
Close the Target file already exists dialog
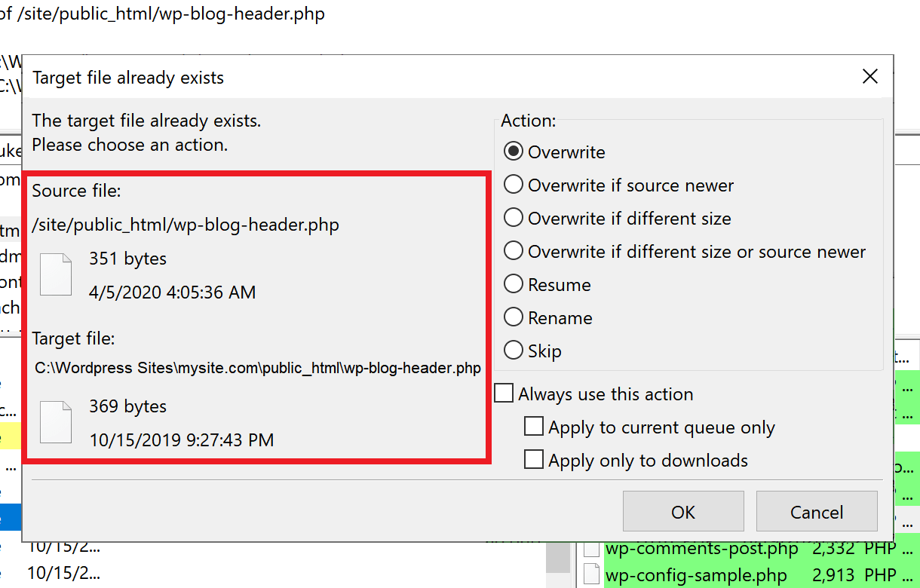tap(869, 77)
